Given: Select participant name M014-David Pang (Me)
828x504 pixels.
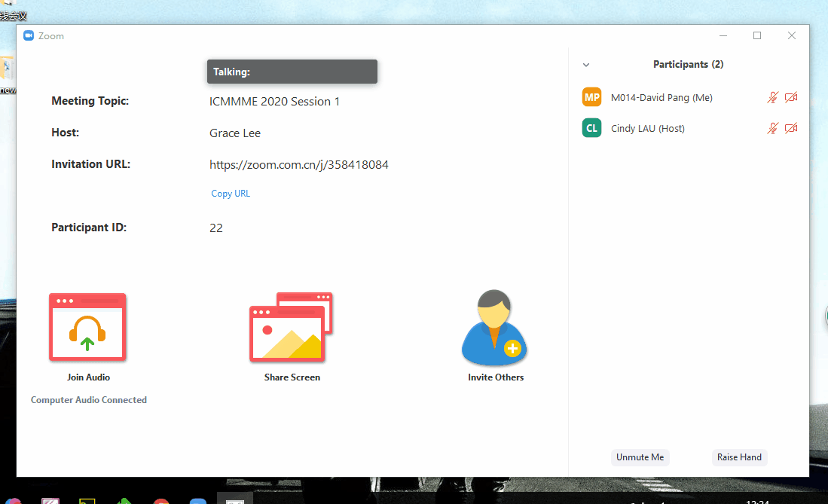Looking at the screenshot, I should (x=661, y=98).
